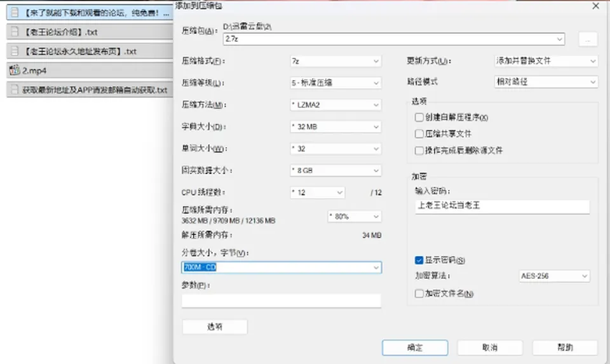Viewport: 610px width, 364px height.
Task: Enable 创建自解压程序 checkbox
Action: (419, 117)
